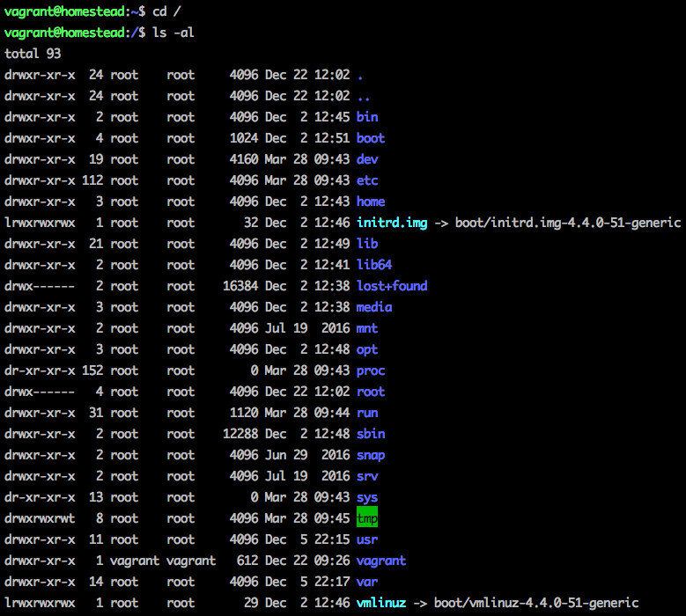686x616 pixels.
Task: Click 'boot/vmlinuz-4.4.0-51-generic' link target
Action: [x=536, y=603]
